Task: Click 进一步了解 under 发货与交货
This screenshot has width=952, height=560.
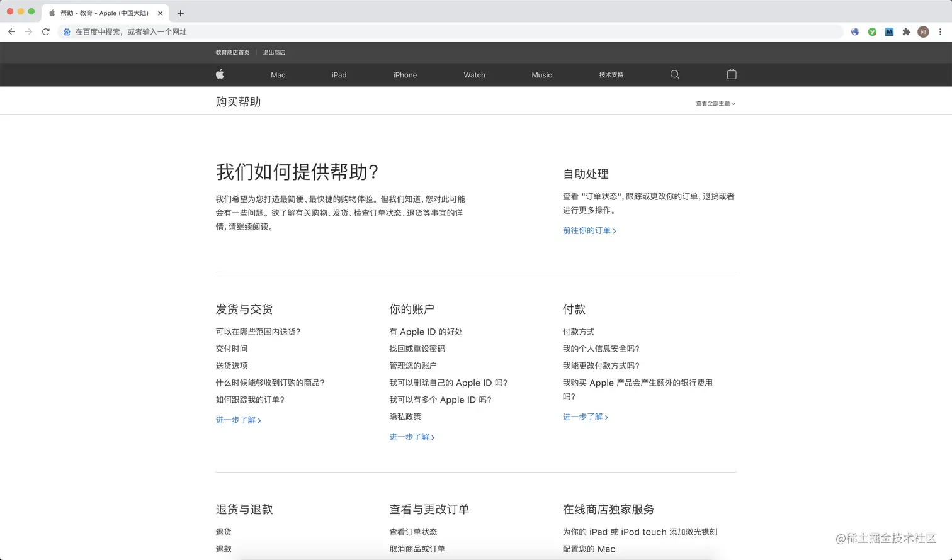Action: point(238,420)
